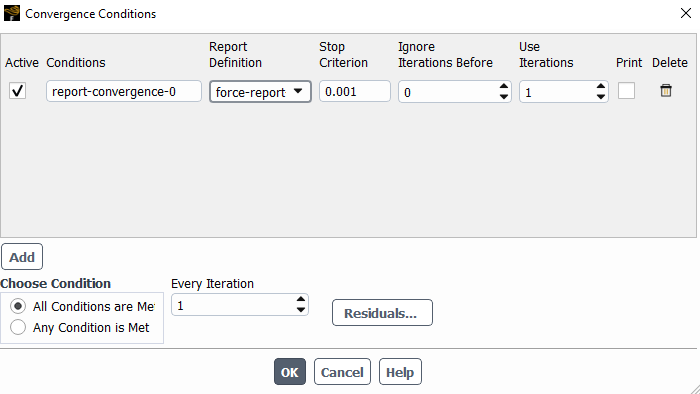This screenshot has height=394, width=700.
Task: Open the force-report Report Definition dropdown
Action: tap(260, 92)
